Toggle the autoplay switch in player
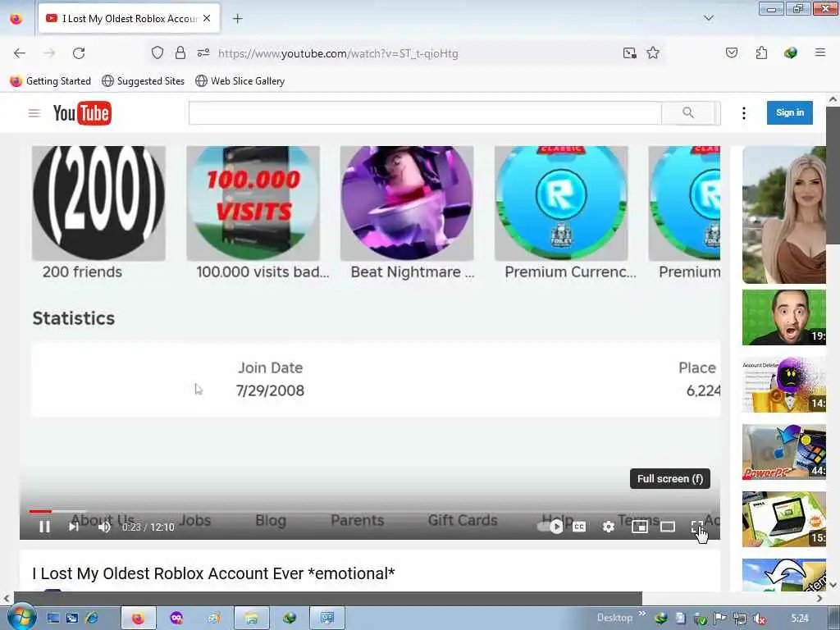The width and height of the screenshot is (840, 630). click(x=550, y=527)
